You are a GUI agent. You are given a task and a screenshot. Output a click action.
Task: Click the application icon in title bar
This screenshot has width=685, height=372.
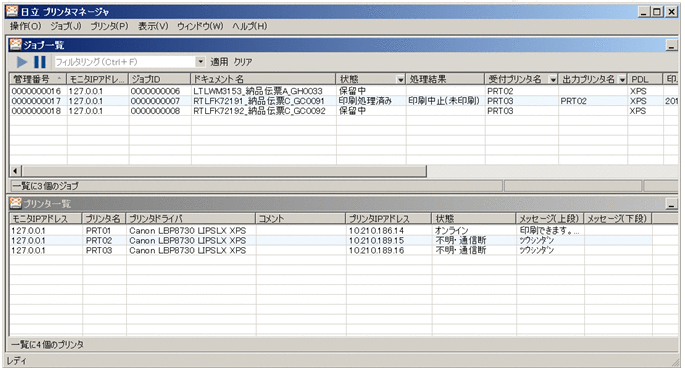pyautogui.click(x=12, y=11)
